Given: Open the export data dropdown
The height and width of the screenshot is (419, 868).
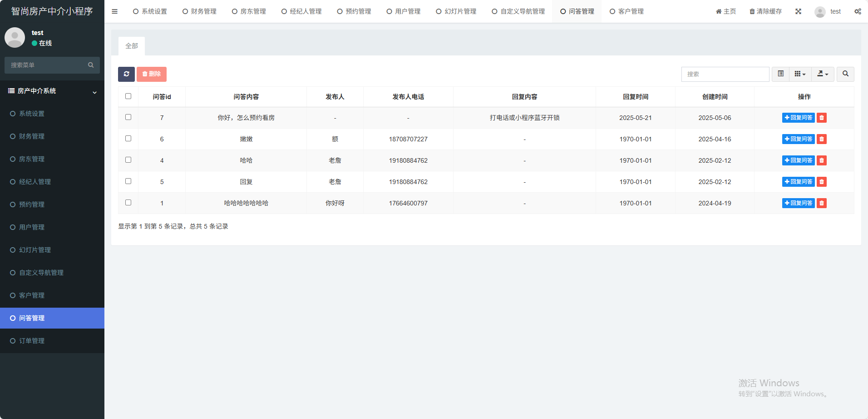Looking at the screenshot, I should [x=823, y=74].
